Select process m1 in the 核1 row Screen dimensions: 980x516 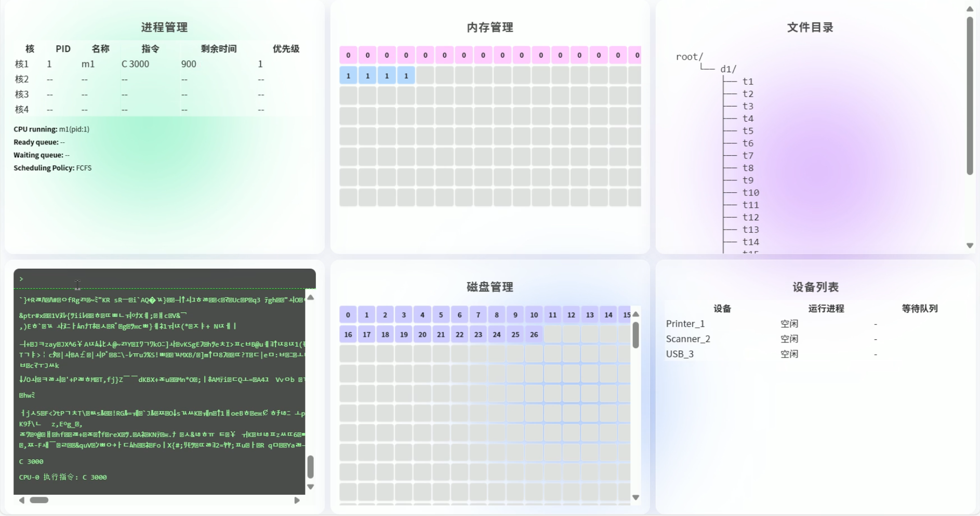click(x=88, y=64)
